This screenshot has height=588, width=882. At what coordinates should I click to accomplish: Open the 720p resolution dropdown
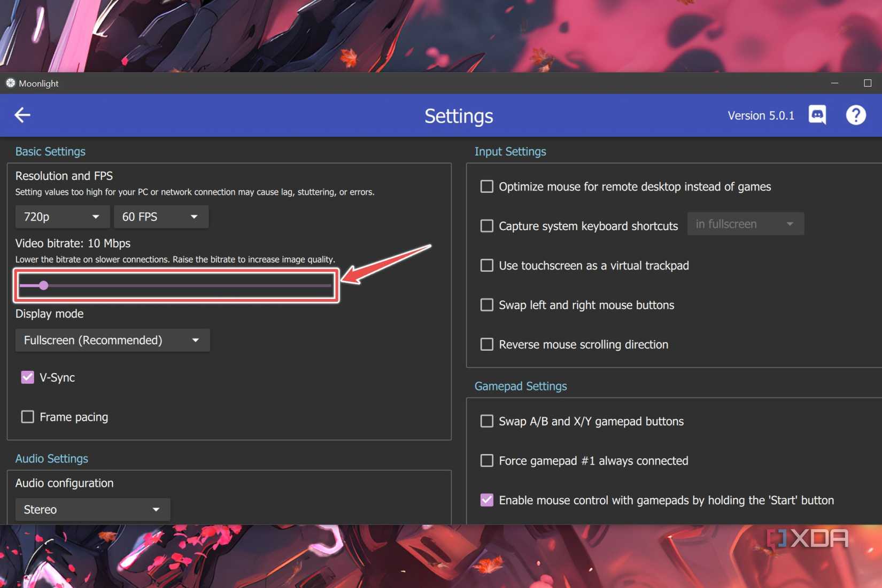pyautogui.click(x=62, y=216)
